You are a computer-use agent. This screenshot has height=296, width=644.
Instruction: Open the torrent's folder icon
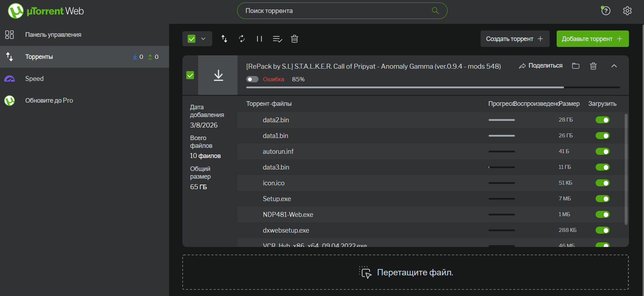tap(576, 66)
